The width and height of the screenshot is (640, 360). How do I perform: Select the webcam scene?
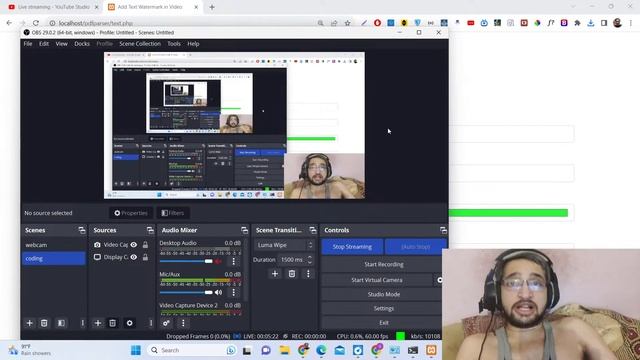tap(54, 245)
